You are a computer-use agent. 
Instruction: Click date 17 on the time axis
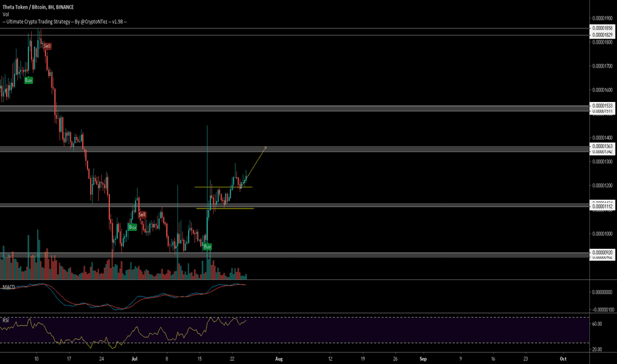[69, 359]
